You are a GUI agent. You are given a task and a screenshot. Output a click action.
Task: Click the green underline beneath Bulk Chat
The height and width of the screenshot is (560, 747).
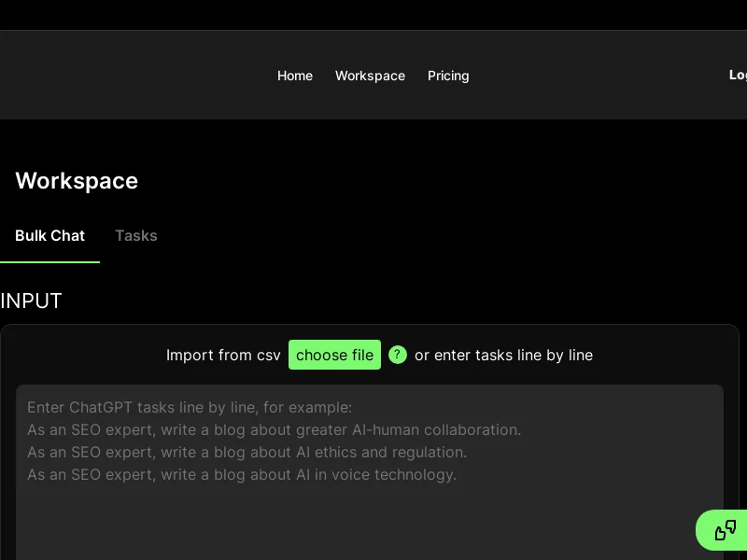click(x=50, y=262)
